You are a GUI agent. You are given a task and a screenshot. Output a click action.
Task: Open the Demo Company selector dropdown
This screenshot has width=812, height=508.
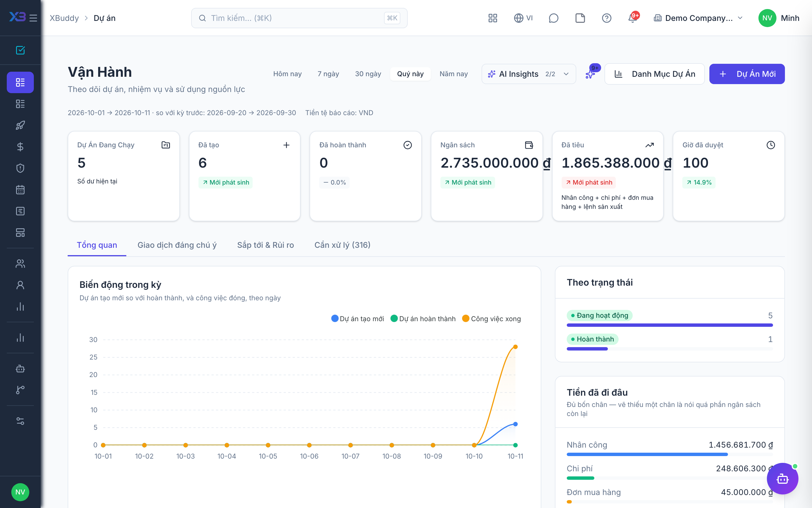[x=698, y=18]
